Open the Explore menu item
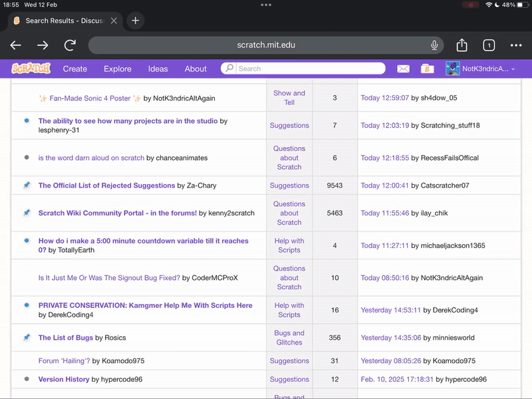The image size is (532, 399). pos(118,68)
